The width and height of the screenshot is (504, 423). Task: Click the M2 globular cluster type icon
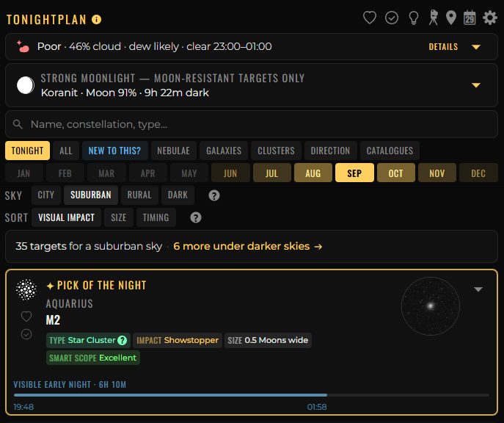coord(26,290)
